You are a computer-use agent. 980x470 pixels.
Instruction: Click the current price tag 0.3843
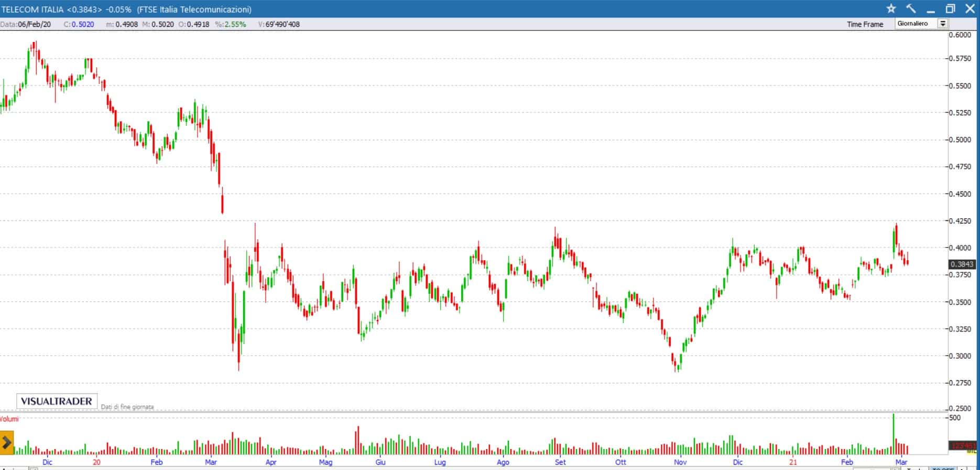pyautogui.click(x=962, y=264)
